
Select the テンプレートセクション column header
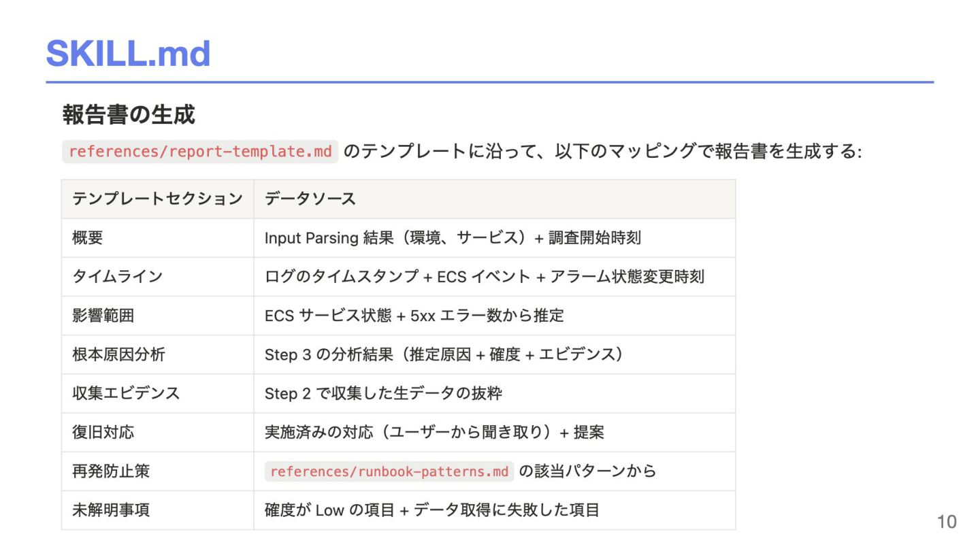pos(158,199)
